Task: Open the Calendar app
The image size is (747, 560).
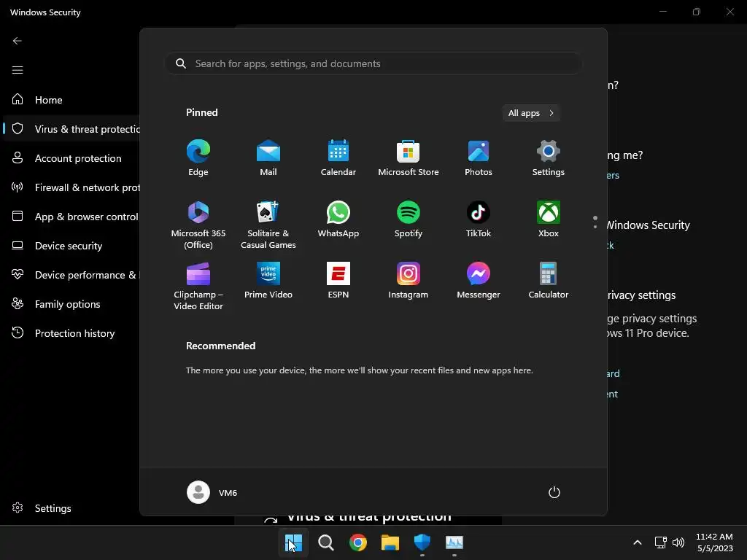Action: click(338, 157)
